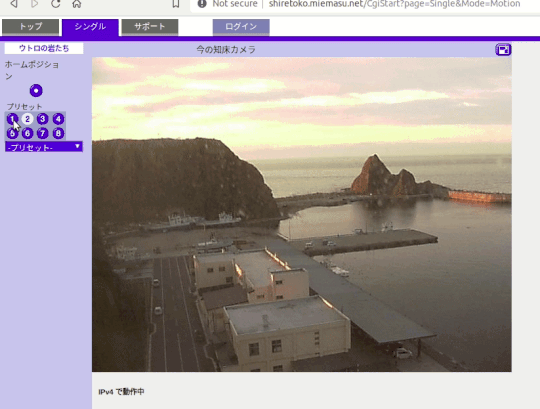Move camera to home position circle button
540x409 pixels.
point(36,91)
